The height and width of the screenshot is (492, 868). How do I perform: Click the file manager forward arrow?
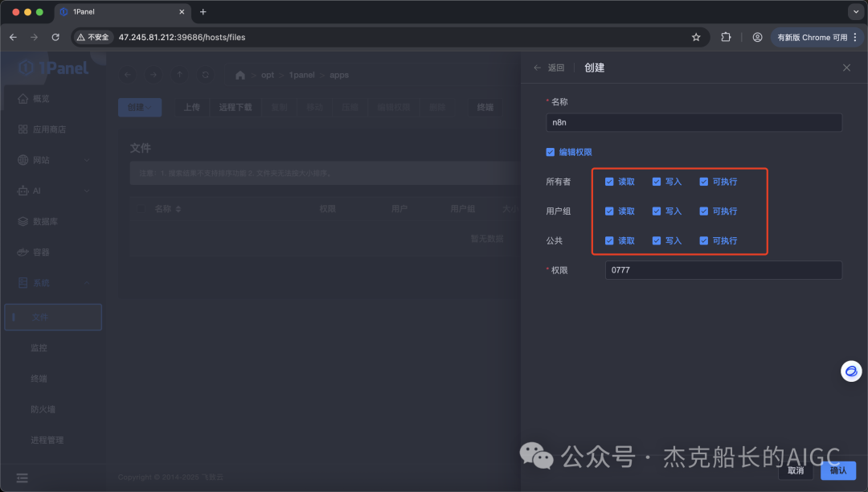(x=154, y=75)
